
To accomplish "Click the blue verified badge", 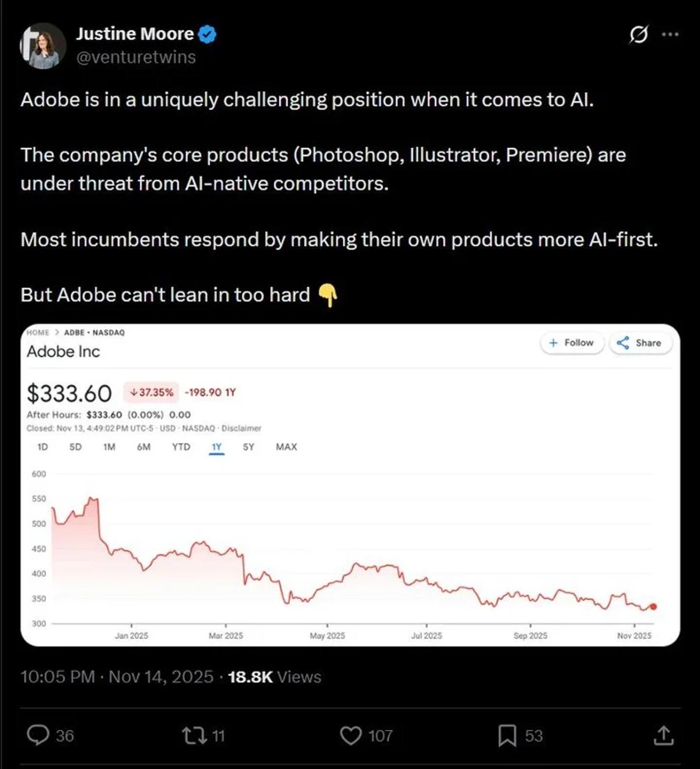I will pos(208,34).
